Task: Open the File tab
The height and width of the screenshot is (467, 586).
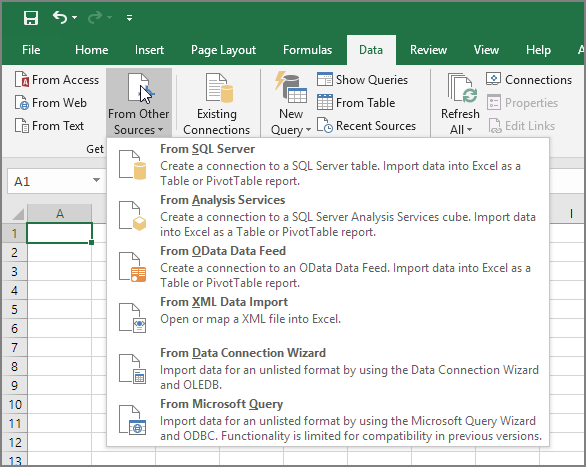Action: tap(31, 50)
